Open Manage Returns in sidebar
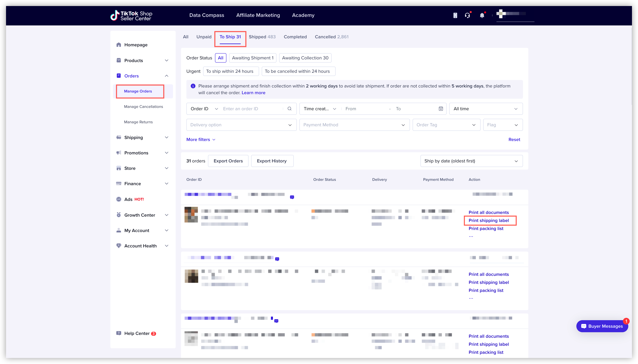 pos(138,122)
